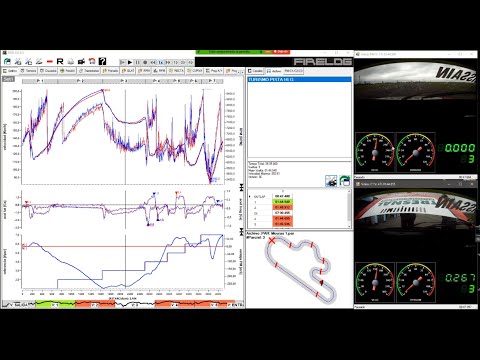
Task: Pause the data playback
Action: 138,62
